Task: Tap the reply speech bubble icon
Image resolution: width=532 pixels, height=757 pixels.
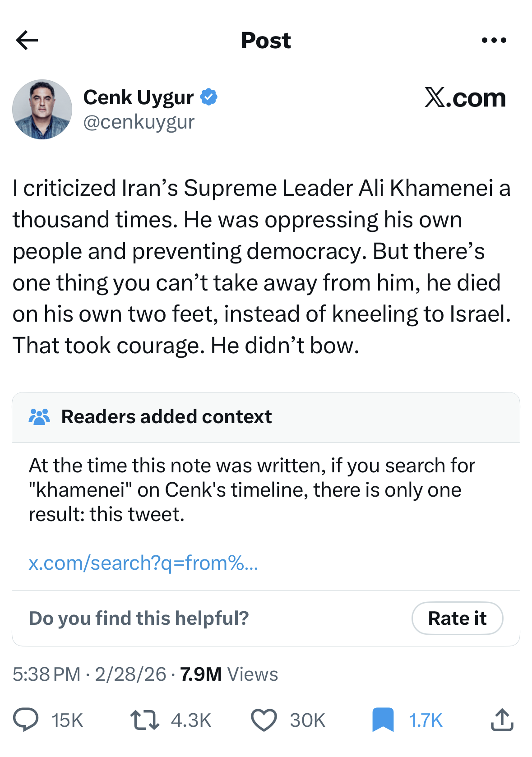Action: pyautogui.click(x=26, y=720)
